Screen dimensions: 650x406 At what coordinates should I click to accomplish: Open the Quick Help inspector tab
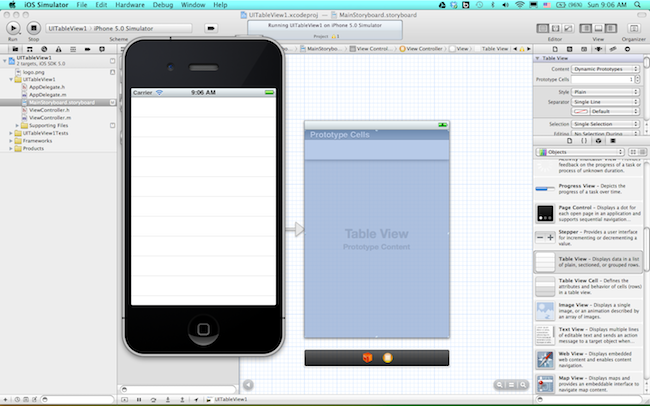click(570, 49)
